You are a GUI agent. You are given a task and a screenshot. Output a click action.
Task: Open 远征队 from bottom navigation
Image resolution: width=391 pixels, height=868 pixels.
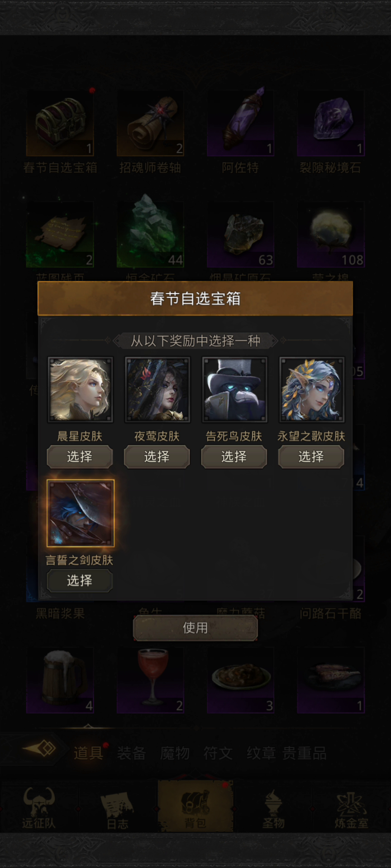tap(39, 808)
